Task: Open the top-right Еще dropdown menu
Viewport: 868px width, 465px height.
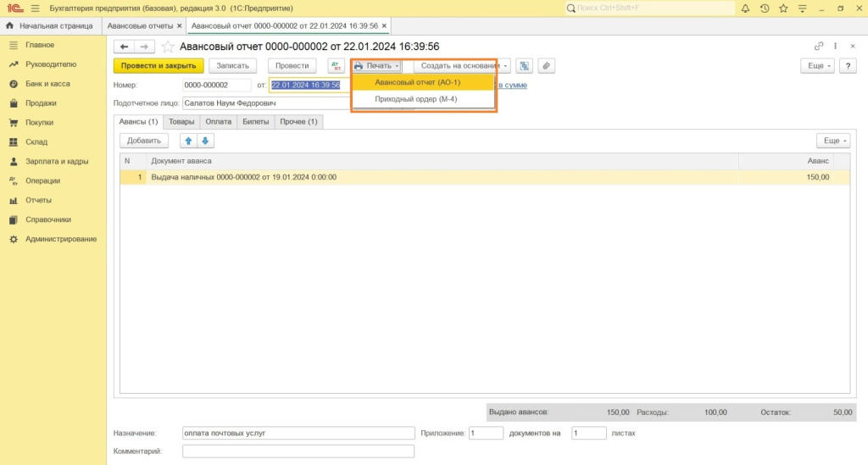Action: pos(817,65)
